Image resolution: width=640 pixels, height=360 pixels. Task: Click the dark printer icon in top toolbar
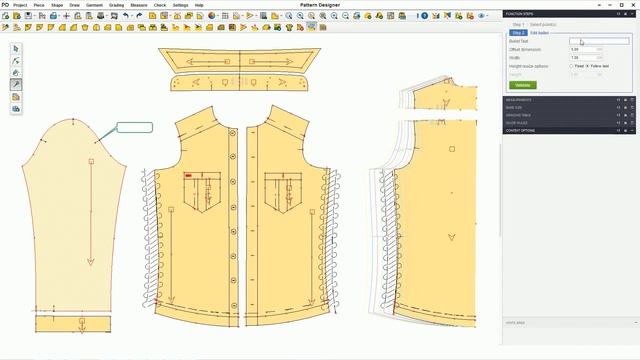pyautogui.click(x=101, y=16)
